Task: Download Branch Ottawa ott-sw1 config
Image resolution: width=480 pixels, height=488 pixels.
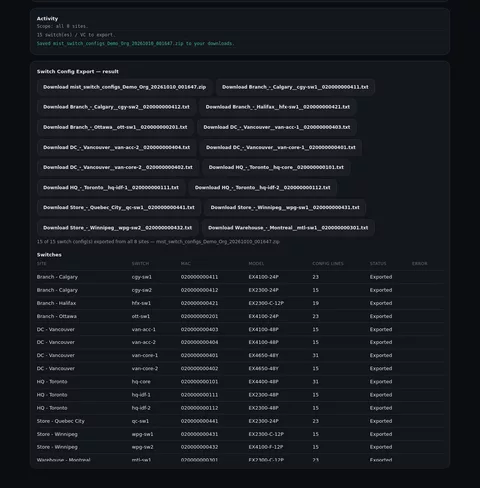Action: pyautogui.click(x=115, y=127)
